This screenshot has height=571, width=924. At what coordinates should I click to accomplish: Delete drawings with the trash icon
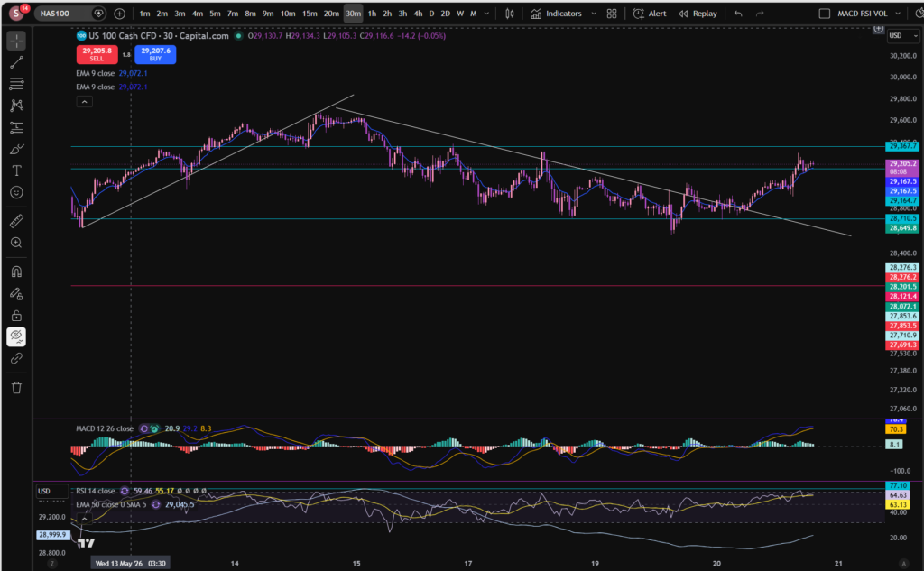tap(16, 388)
